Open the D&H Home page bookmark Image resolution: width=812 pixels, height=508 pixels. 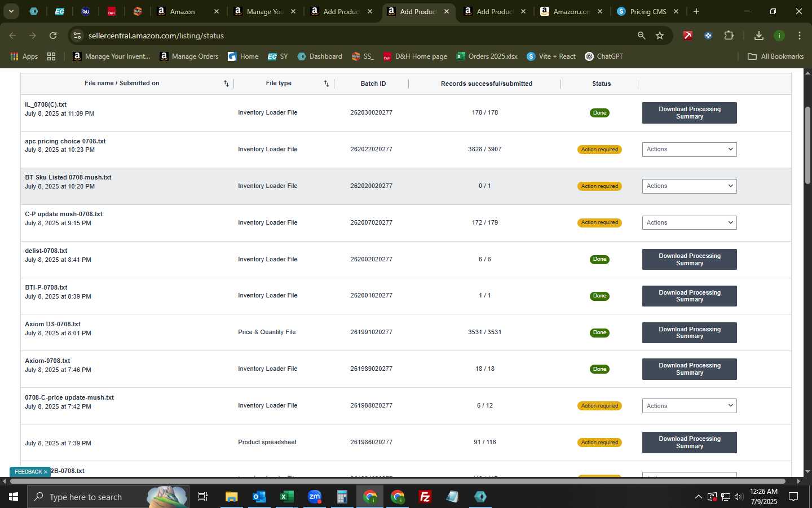[x=415, y=56]
